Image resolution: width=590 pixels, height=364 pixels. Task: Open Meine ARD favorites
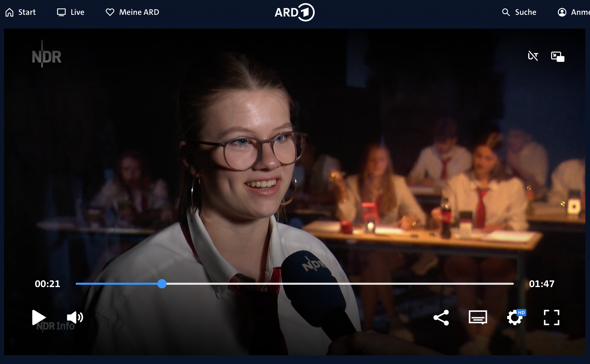139,12
